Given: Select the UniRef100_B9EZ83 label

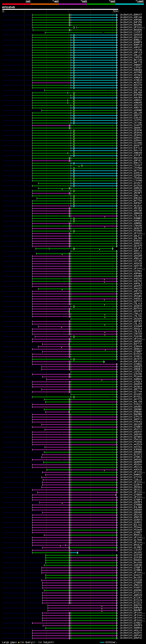Looking at the screenshot, I should coord(131,198).
